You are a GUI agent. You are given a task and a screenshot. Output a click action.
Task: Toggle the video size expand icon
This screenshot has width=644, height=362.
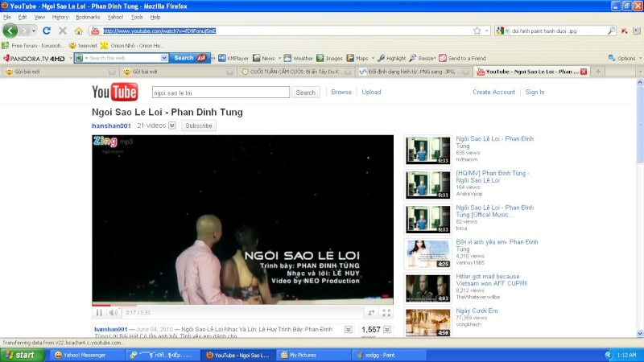[371, 313]
